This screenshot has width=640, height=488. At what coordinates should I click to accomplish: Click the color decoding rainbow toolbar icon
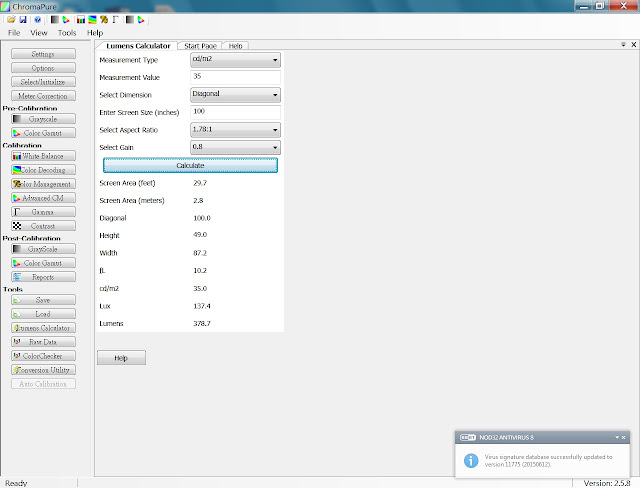click(93, 20)
